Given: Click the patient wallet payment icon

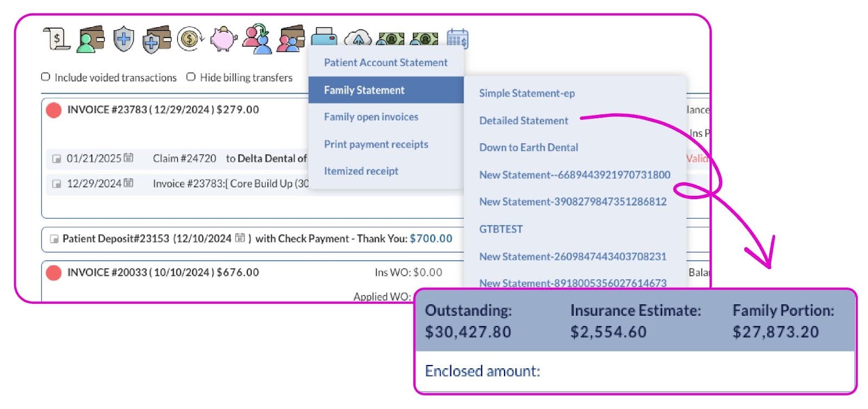Looking at the screenshot, I should [91, 39].
